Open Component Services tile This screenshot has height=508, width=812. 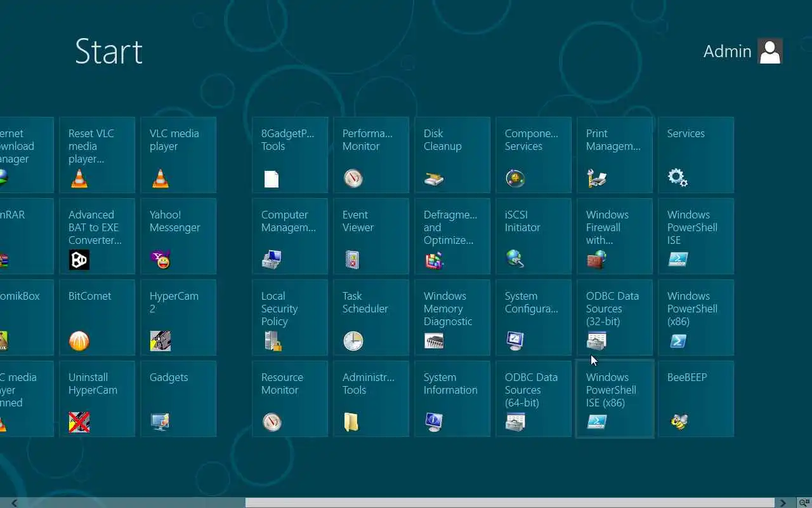click(534, 155)
